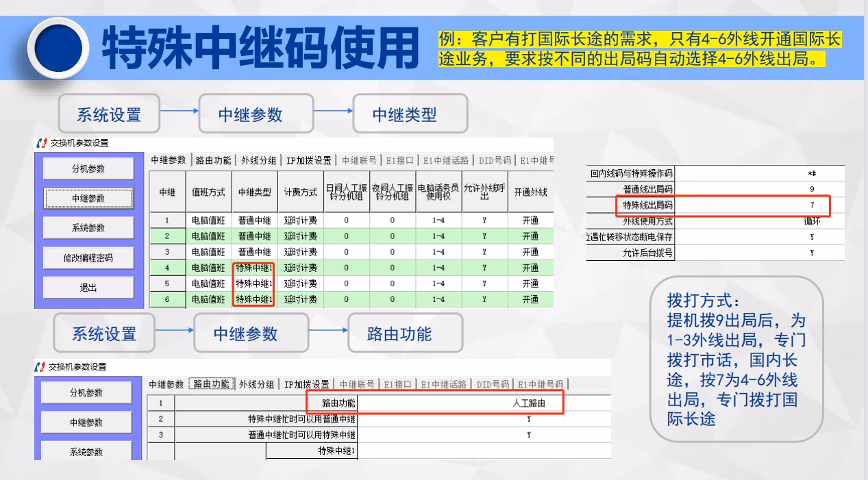Image resolution: width=868 pixels, height=480 pixels.
Task: Click the 开通 cell in trunk row 2
Action: coord(530,236)
